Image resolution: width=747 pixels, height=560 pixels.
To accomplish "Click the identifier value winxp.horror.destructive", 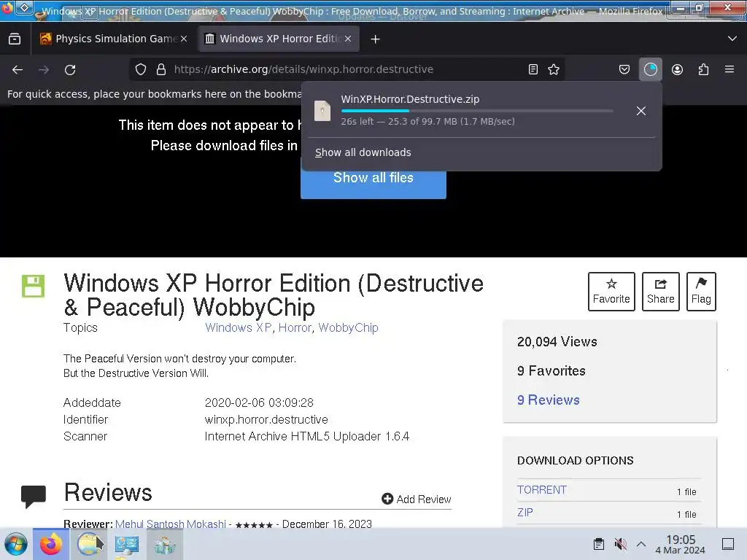I will click(266, 419).
